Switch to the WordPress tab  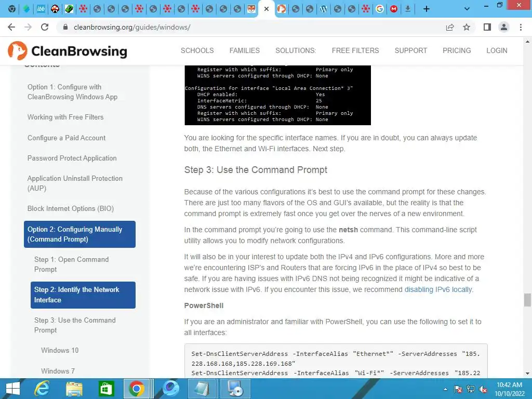324,9
